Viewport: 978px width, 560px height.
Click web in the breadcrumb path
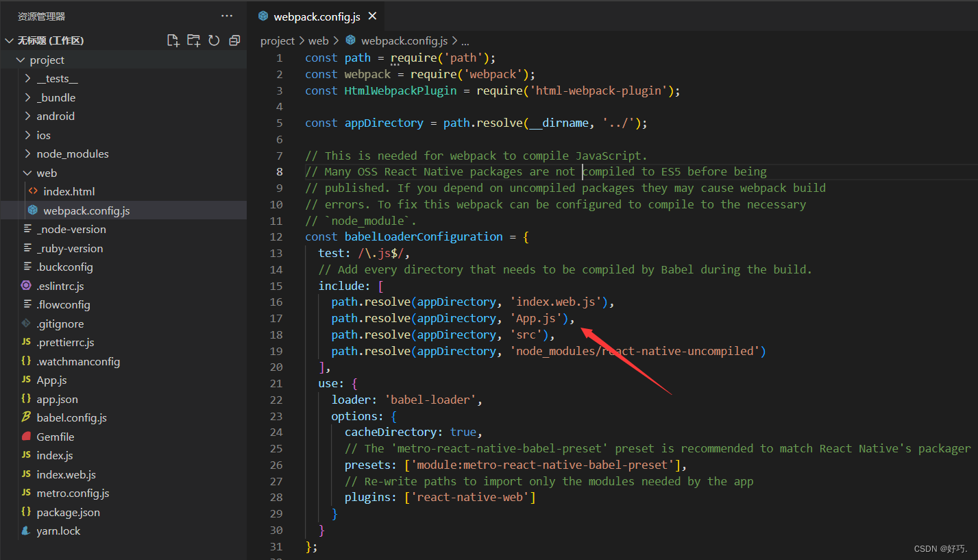[x=319, y=41]
